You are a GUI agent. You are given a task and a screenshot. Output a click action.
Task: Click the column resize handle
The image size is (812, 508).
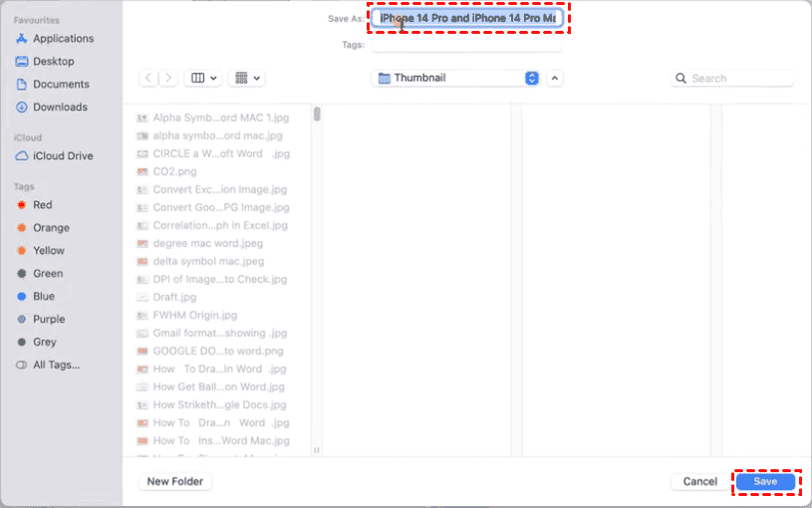pyautogui.click(x=317, y=450)
